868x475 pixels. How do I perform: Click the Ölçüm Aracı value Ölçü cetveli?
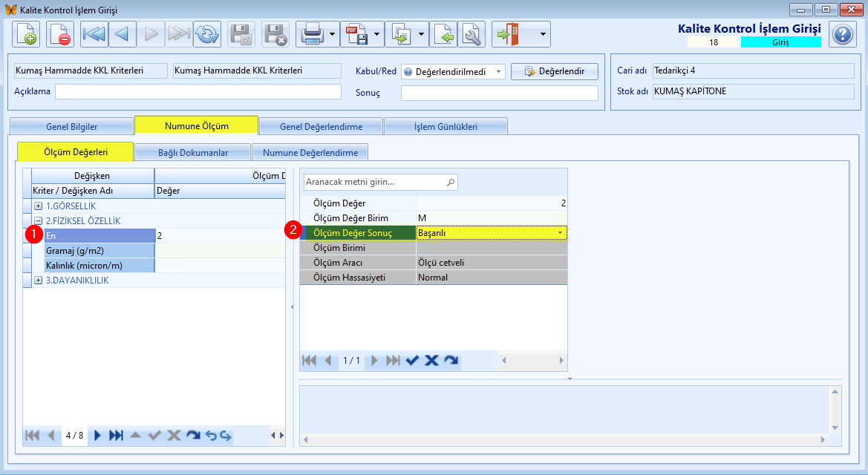click(x=492, y=263)
